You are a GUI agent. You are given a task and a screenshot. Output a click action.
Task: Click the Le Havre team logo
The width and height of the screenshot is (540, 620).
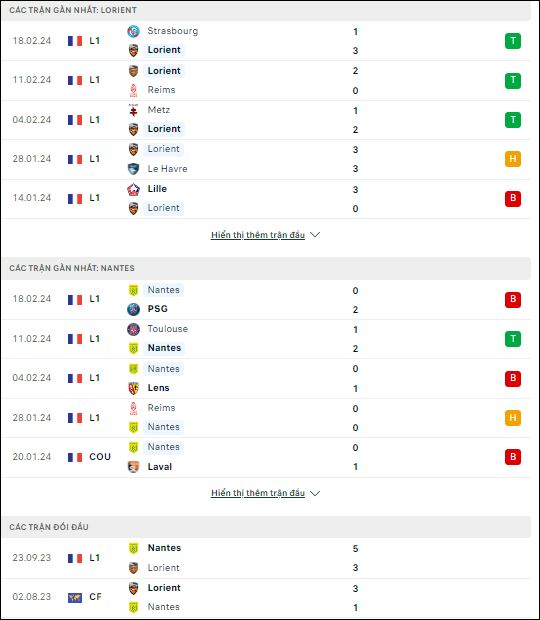tap(133, 169)
